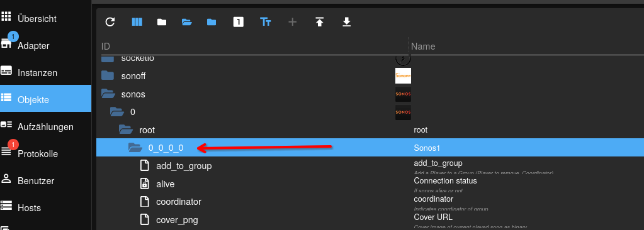Click the Name filter column field

(x=526, y=47)
